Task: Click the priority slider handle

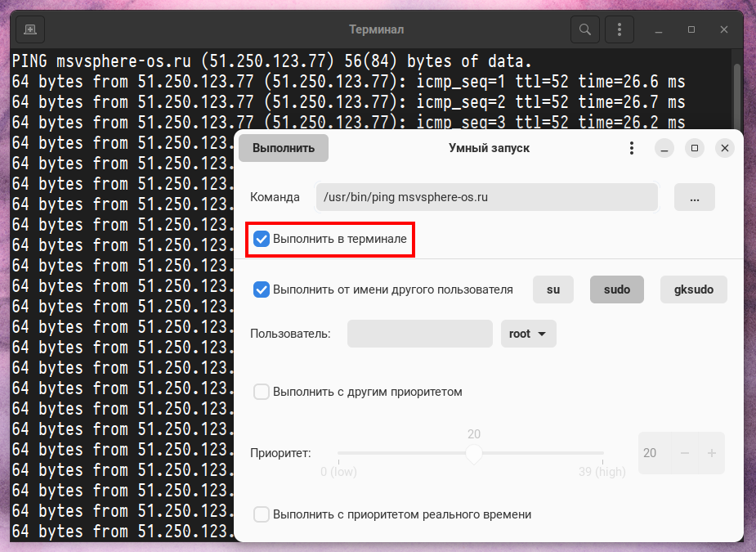Action: pos(474,455)
